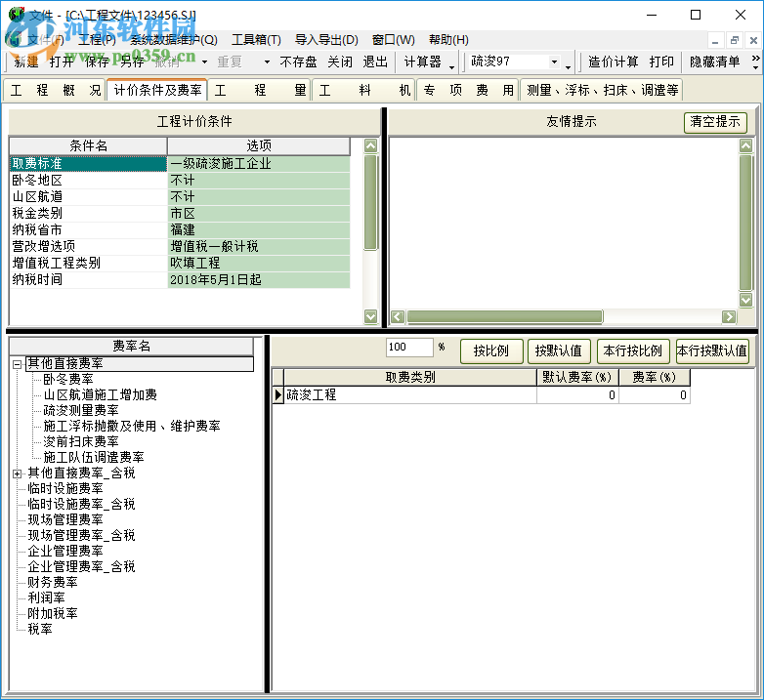Expand the toolbar overflow chevron at far right
The width and height of the screenshot is (764, 700).
[755, 62]
